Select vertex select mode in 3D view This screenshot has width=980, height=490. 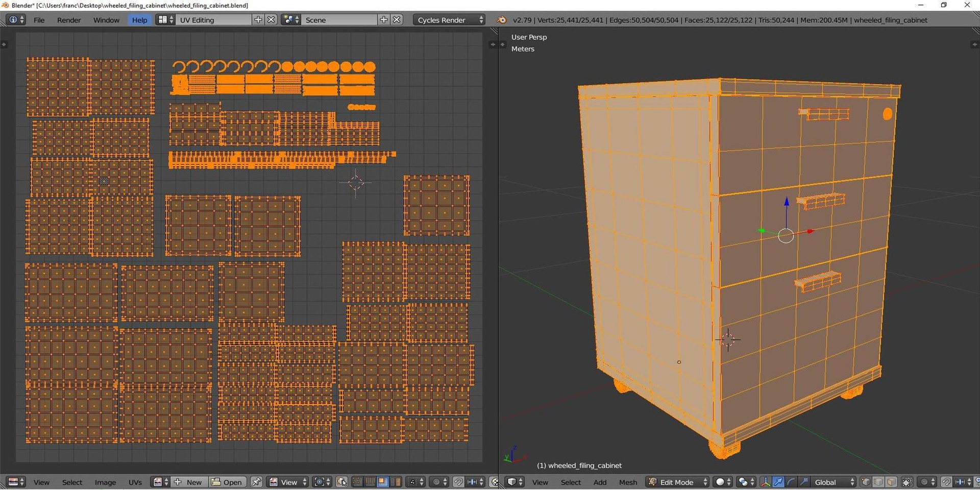(866, 482)
